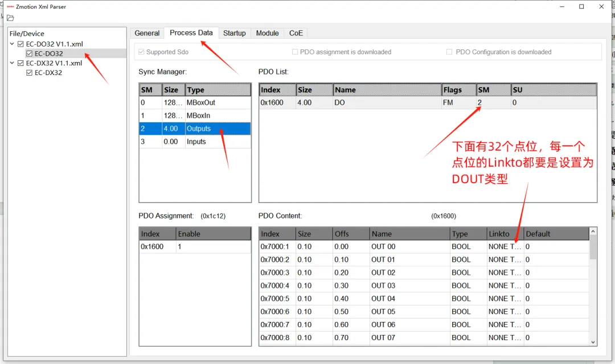The image size is (615, 364).
Task: Select the 0x1600 DO row in PDO List
Action: tap(428, 102)
